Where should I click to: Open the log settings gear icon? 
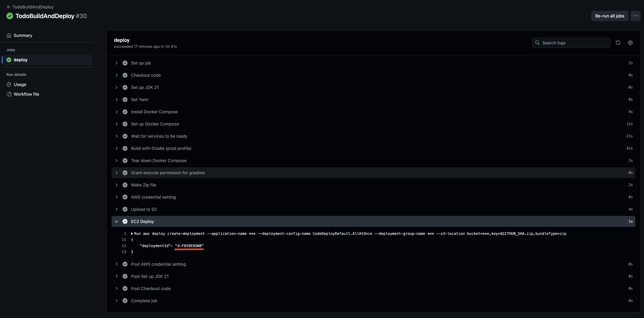pos(630,43)
